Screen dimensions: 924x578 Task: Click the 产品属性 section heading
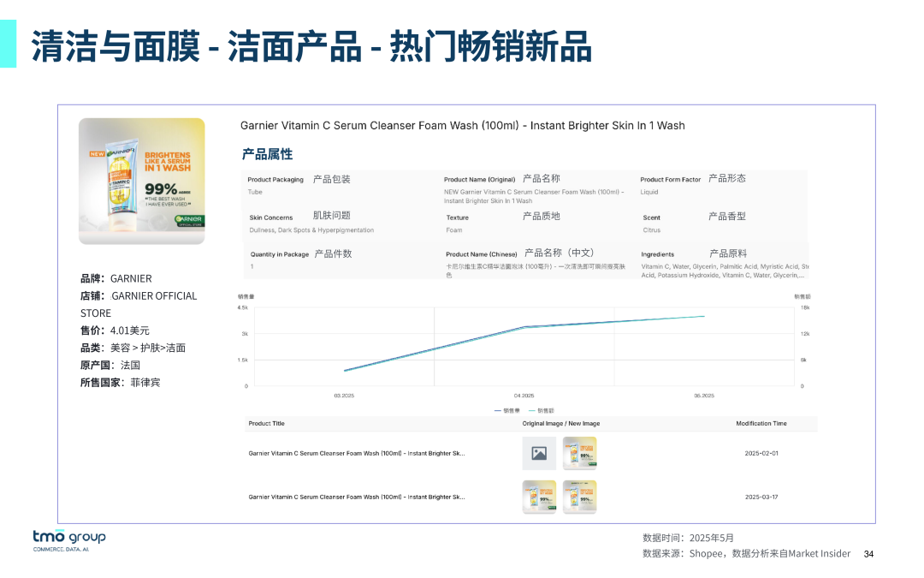pos(267,154)
